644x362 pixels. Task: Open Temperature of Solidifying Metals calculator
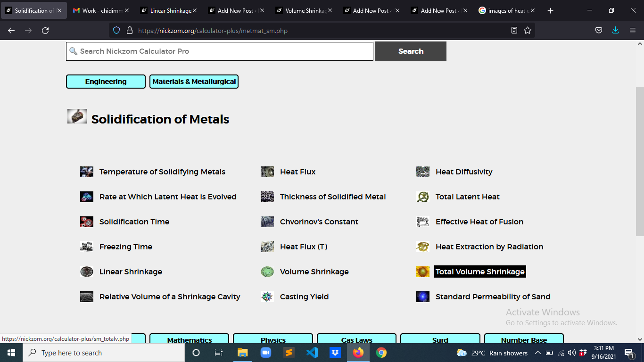162,172
